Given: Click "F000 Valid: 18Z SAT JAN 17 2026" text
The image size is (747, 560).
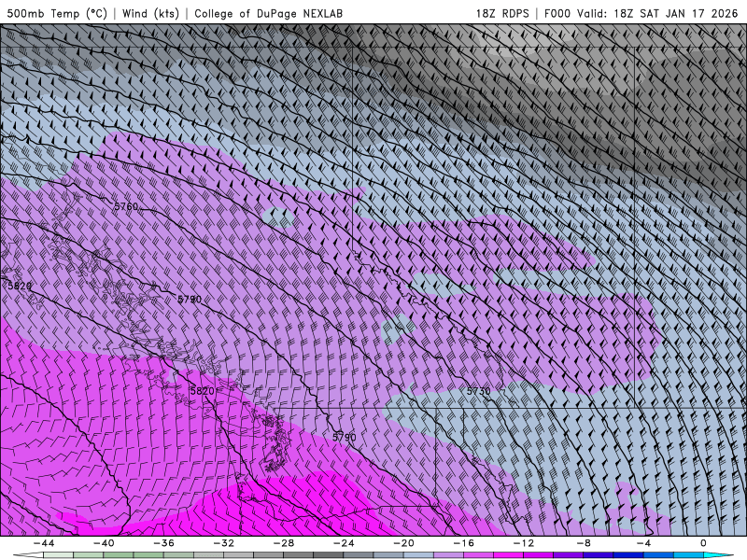Looking at the screenshot, I should point(641,13).
